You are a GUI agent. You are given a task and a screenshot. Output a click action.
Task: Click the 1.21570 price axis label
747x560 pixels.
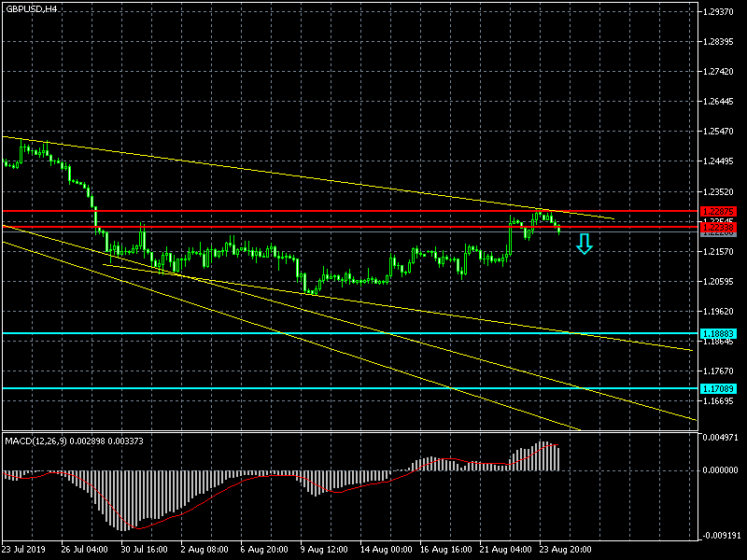(718, 251)
